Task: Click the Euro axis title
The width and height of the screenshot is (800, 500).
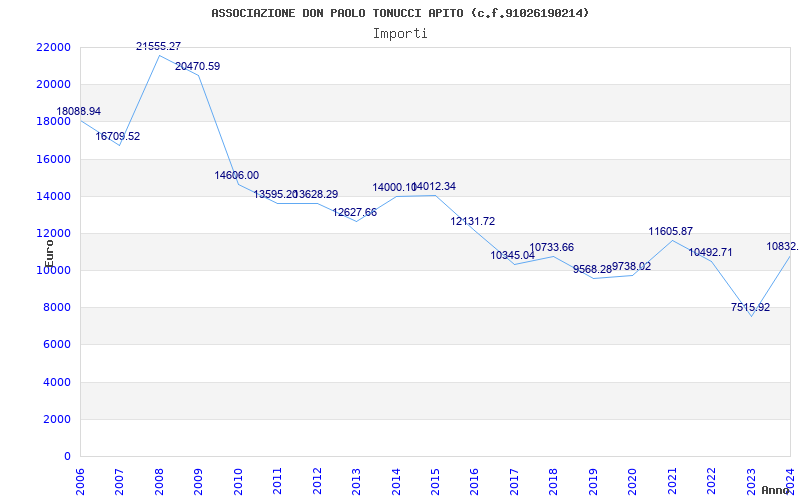Action: 49,253
